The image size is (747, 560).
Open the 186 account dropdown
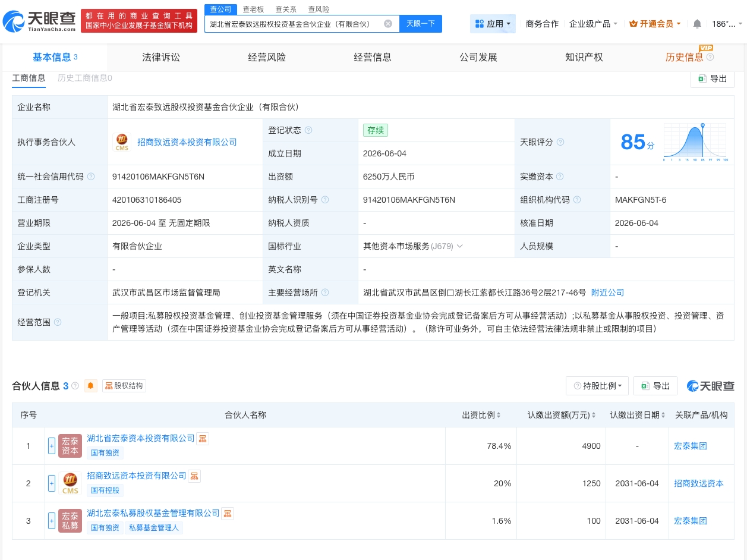tap(727, 24)
